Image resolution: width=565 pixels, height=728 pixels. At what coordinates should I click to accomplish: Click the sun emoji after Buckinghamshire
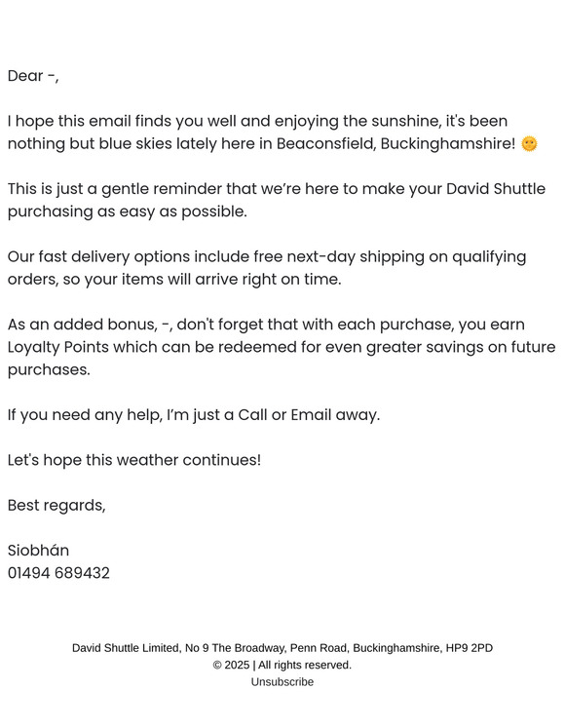coord(529,144)
